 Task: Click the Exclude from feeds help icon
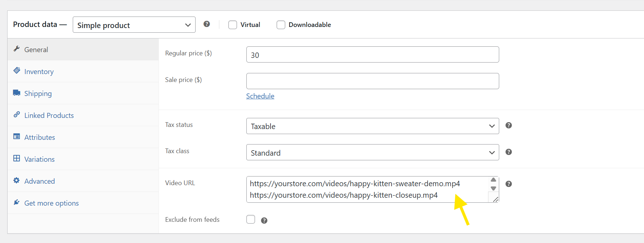coord(264,221)
